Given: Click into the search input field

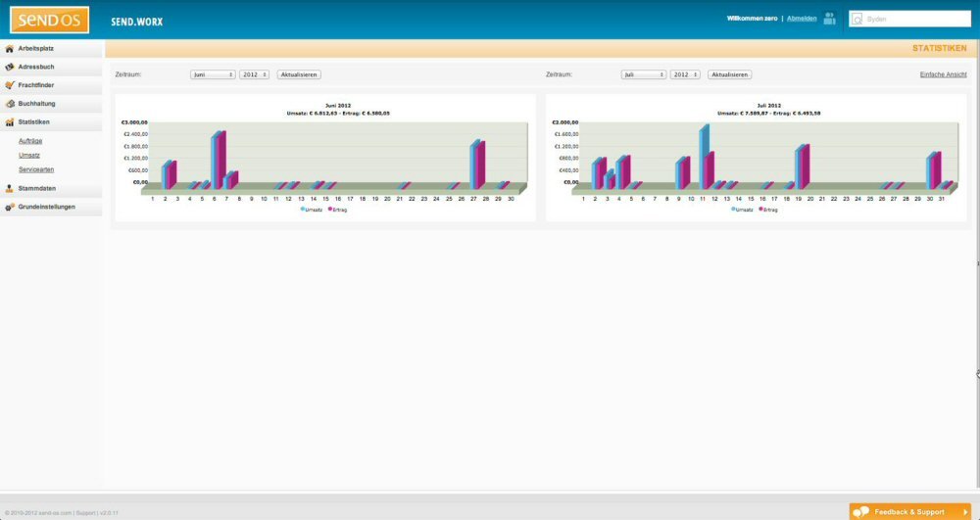Looking at the screenshot, I should coord(910,20).
